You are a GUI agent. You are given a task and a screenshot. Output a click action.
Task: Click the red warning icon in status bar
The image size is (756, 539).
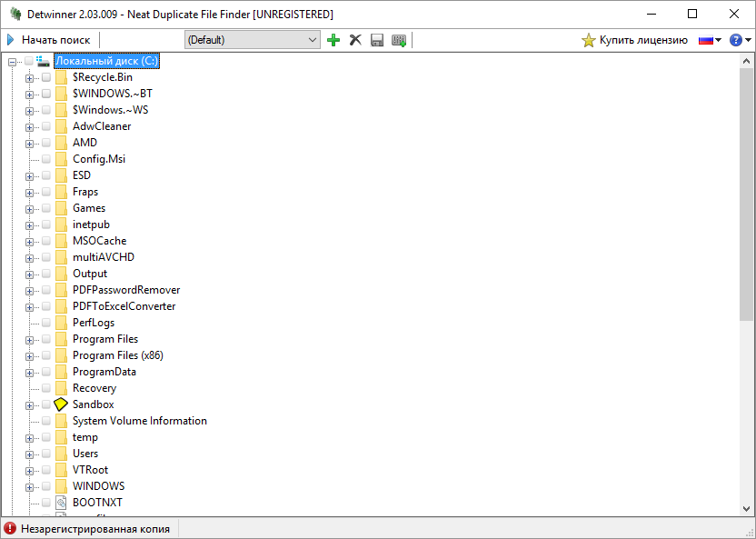(10, 528)
